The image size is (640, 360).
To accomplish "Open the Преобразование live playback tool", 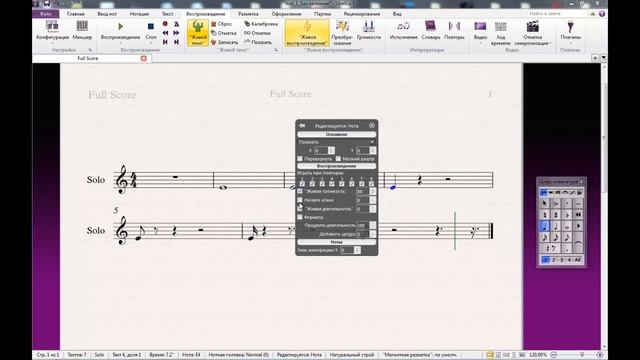I will (x=342, y=33).
